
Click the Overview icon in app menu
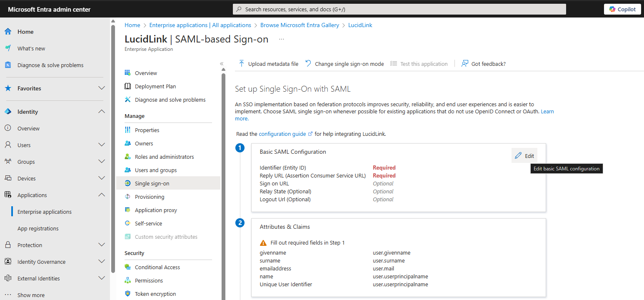click(x=128, y=73)
